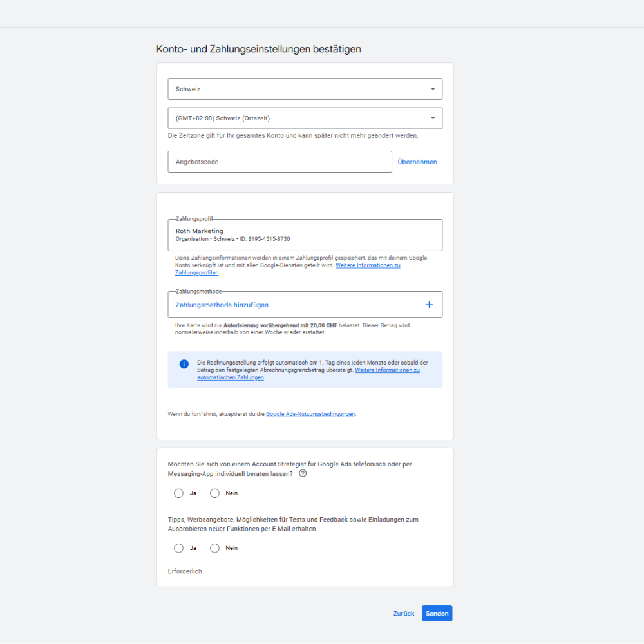
Task: Select Nein for Account Strategist consultation
Action: 215,493
